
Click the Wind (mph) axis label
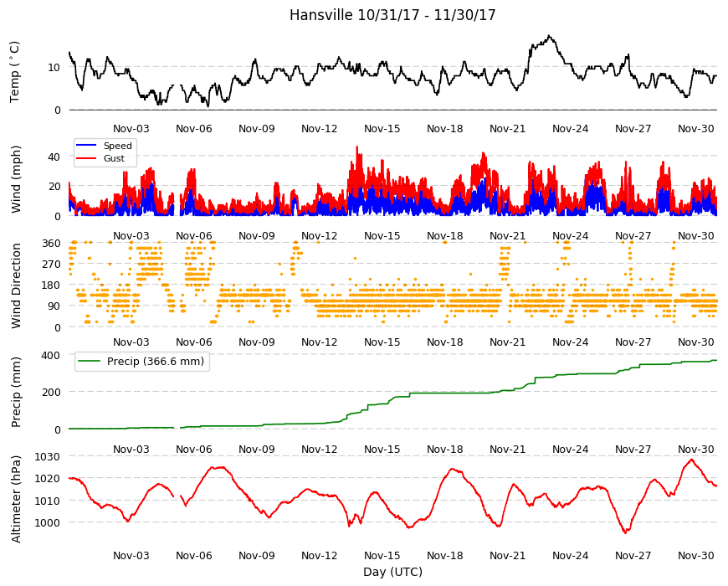[16, 179]
